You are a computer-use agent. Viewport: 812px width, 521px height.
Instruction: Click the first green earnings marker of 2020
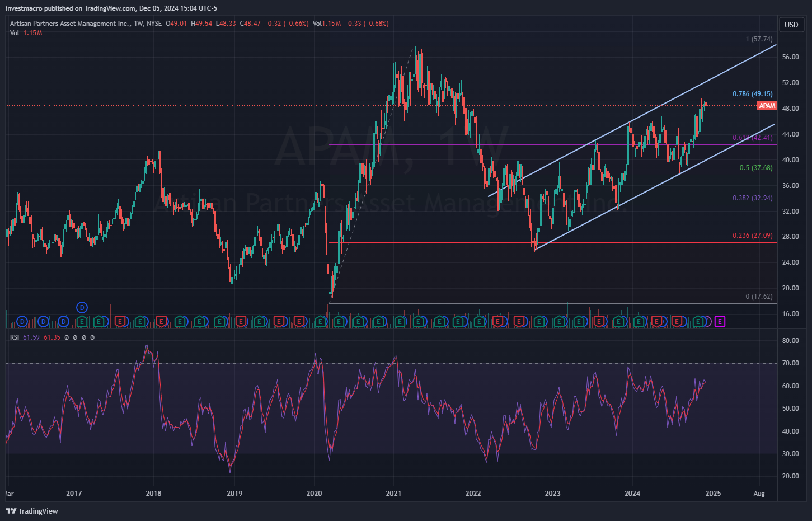tap(320, 322)
